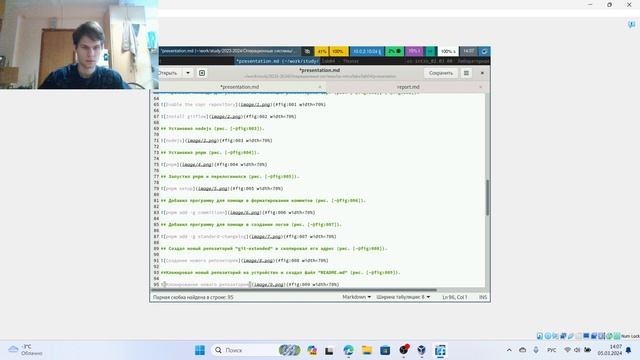
Task: Click the Открыть button
Action: [x=168, y=73]
